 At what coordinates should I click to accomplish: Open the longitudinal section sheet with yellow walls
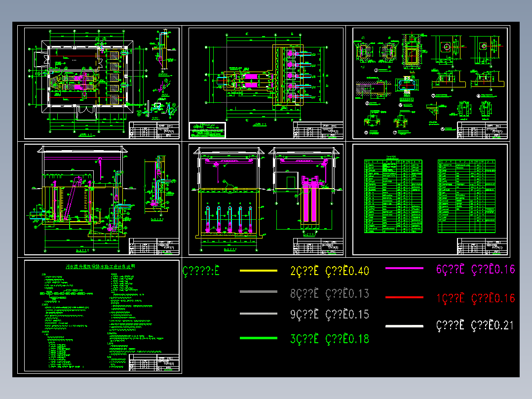tap(102, 199)
